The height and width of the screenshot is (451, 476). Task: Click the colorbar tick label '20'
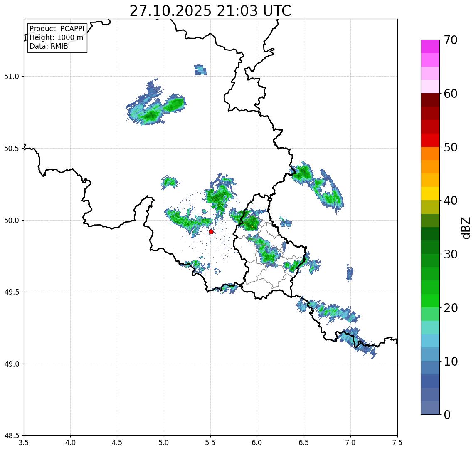pos(451,308)
